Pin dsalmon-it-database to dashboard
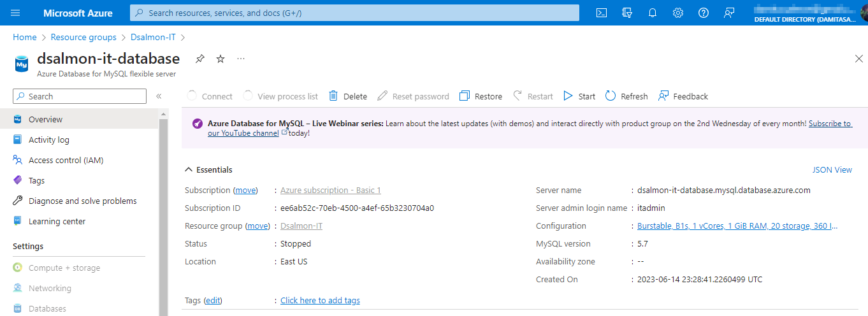868x316 pixels. pyautogui.click(x=199, y=59)
